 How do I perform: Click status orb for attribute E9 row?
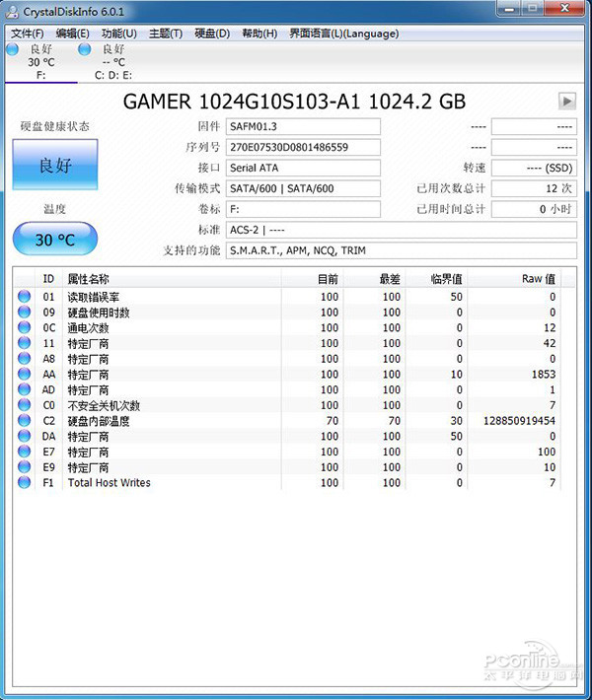24,467
